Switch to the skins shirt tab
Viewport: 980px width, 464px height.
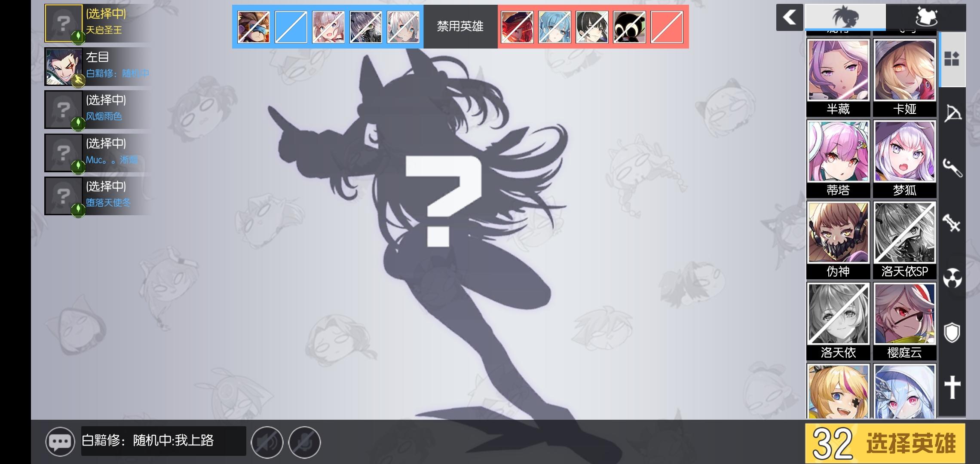926,17
